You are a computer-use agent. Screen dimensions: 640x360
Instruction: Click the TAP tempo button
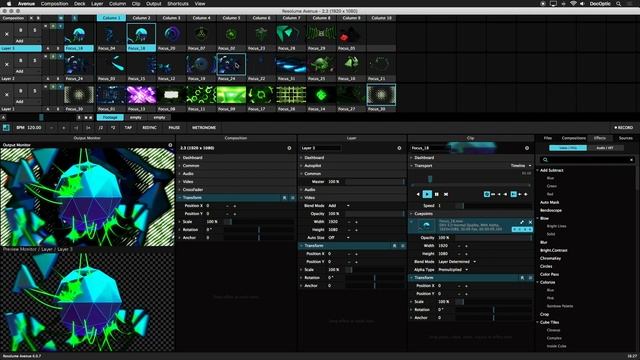128,128
